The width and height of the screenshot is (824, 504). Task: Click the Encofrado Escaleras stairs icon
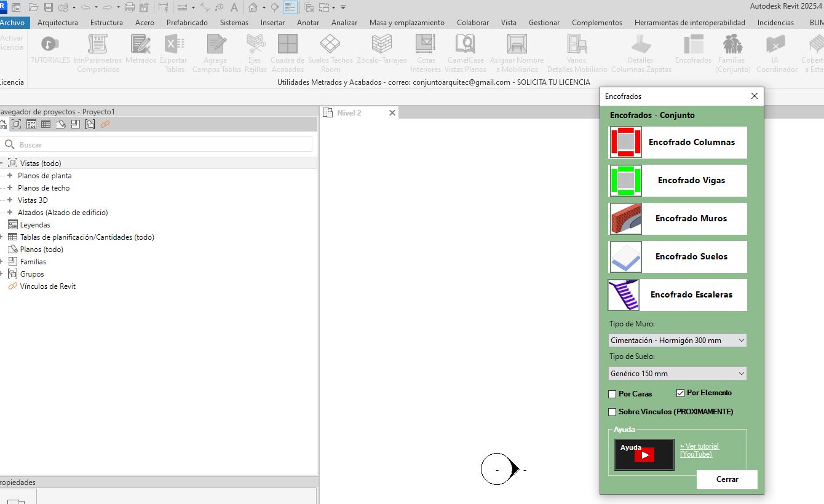pos(624,295)
